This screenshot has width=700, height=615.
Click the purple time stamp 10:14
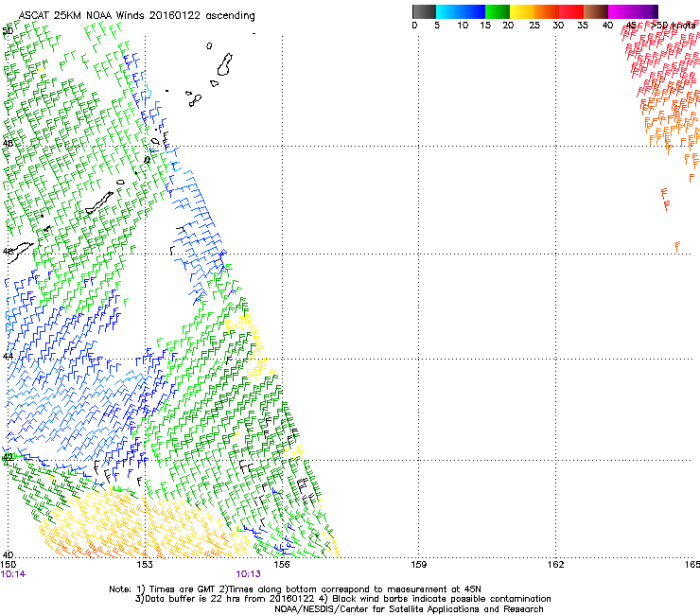click(13, 574)
